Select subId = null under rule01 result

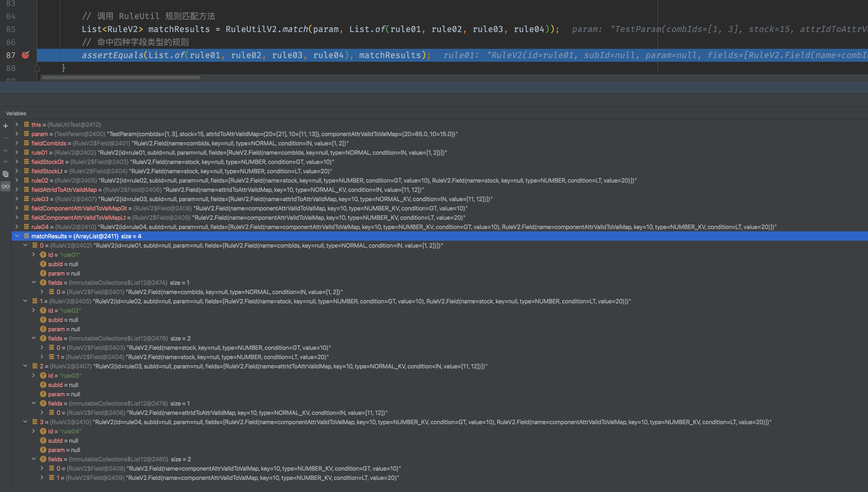(63, 264)
